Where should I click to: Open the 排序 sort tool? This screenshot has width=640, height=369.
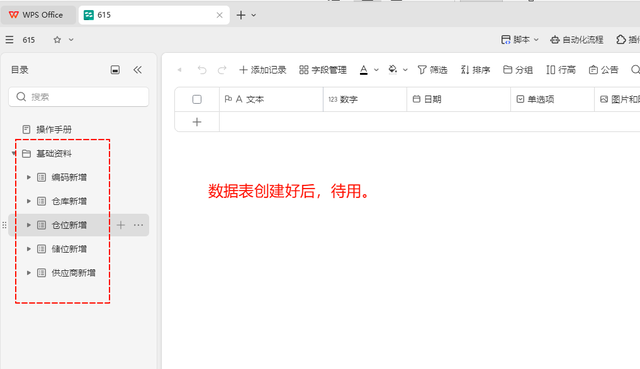pos(476,70)
